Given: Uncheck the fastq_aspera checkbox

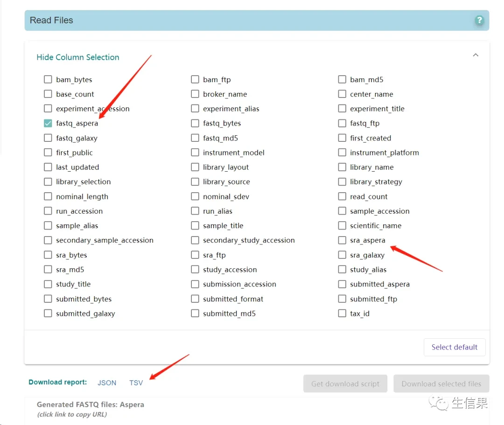Looking at the screenshot, I should tap(48, 123).
